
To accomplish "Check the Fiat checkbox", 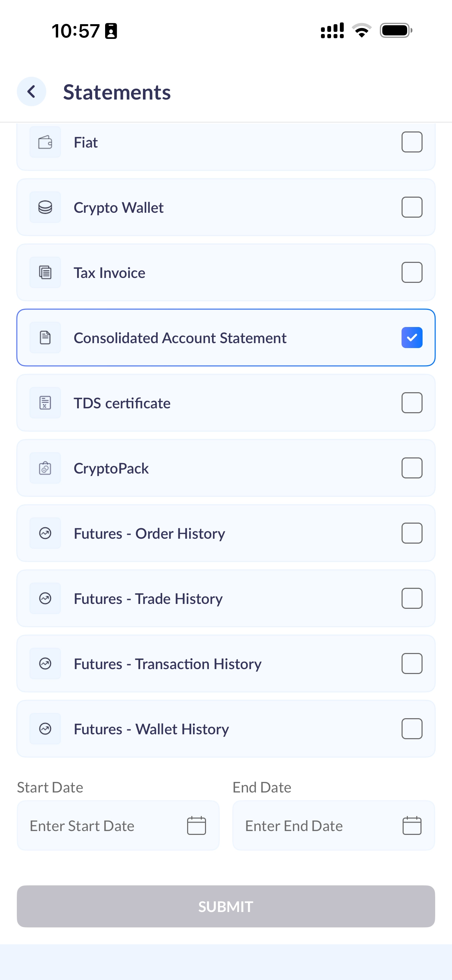I will click(412, 142).
